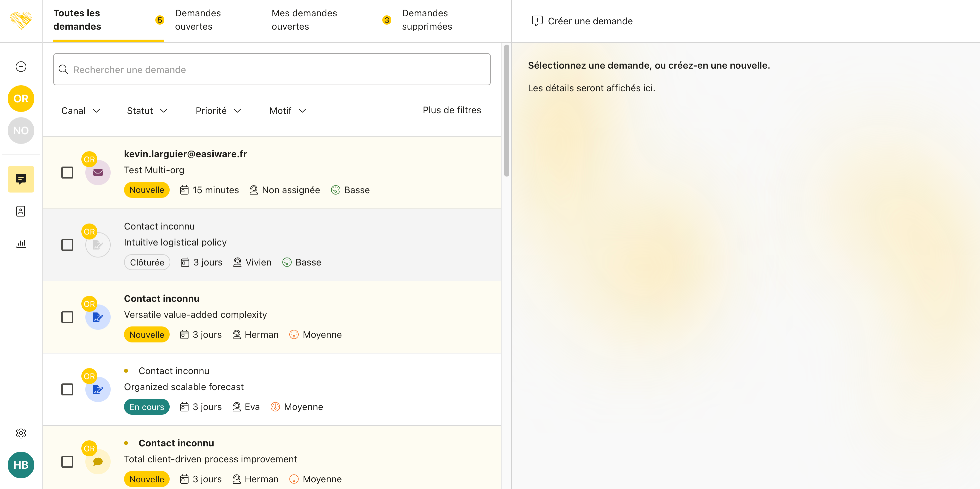Click the HB user avatar

(21, 465)
